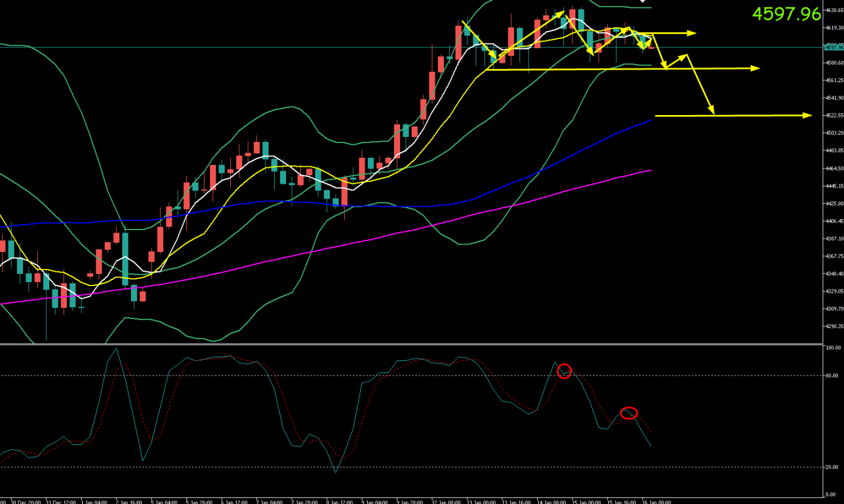The height and width of the screenshot is (504, 844).
Task: Click the 20.00 level label on the oscillator
Action: tap(832, 467)
